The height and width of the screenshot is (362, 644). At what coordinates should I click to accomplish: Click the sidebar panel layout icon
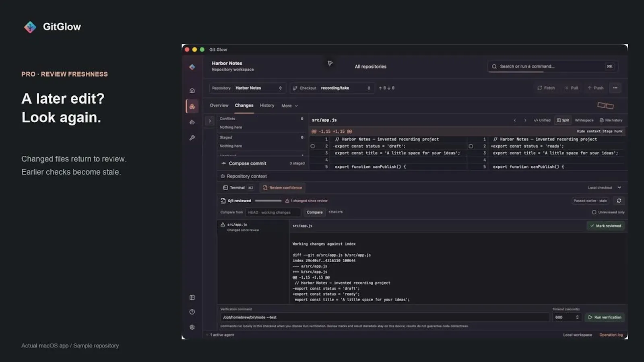pos(192,297)
